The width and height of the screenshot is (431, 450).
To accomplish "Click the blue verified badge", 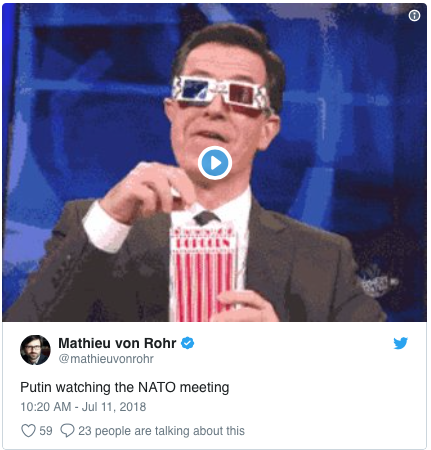I will point(187,343).
